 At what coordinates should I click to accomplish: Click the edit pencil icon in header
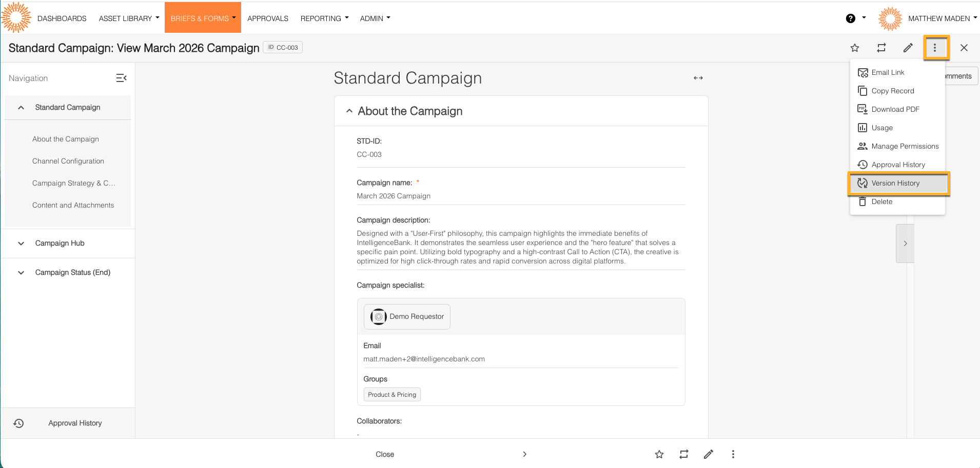[908, 48]
